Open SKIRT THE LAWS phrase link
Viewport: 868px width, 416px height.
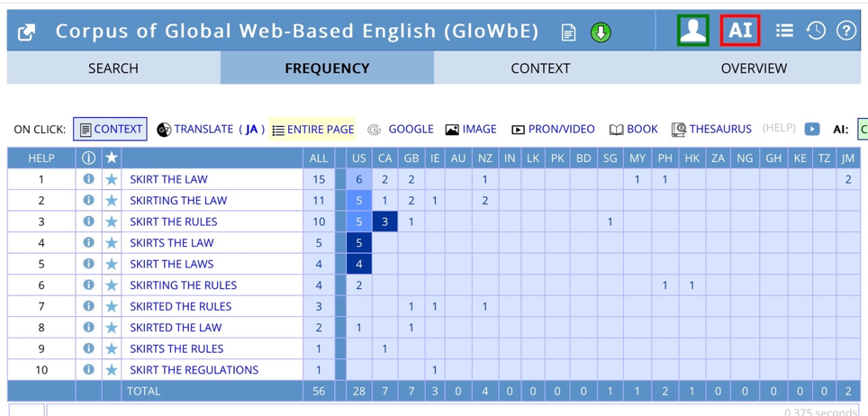point(172,264)
